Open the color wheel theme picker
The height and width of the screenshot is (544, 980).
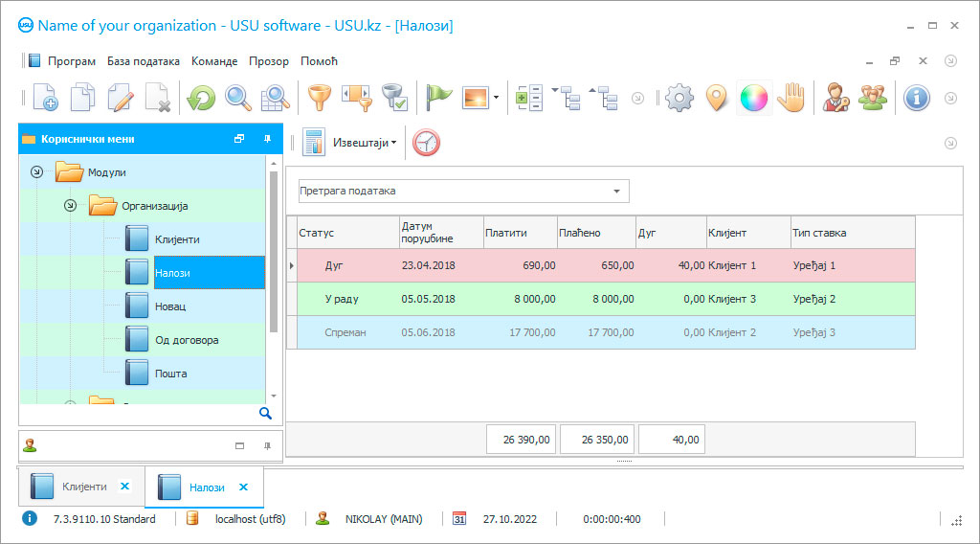(754, 98)
